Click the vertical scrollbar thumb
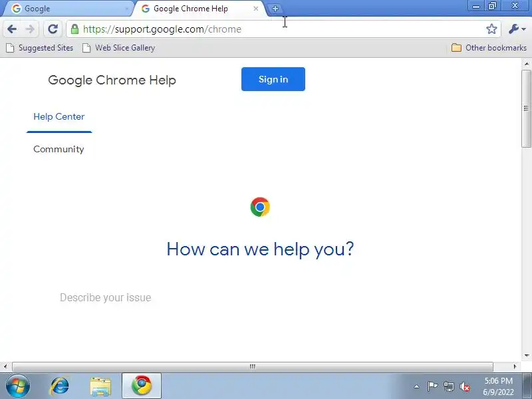Image resolution: width=532 pixels, height=399 pixels. pyautogui.click(x=526, y=108)
